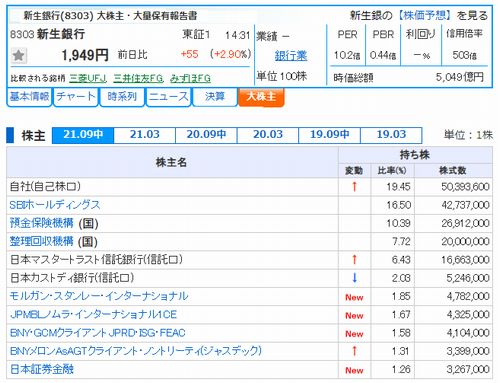Open モルガン・スタンレー・インターナショナル link
This screenshot has width=500, height=383.
click(x=99, y=296)
